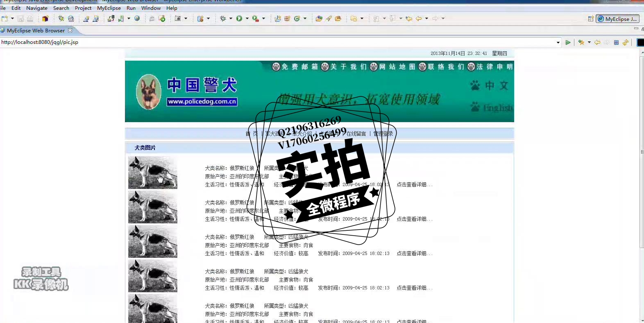Open MyEclipse web browser globe icon
This screenshot has width=644, height=323.
point(137,18)
